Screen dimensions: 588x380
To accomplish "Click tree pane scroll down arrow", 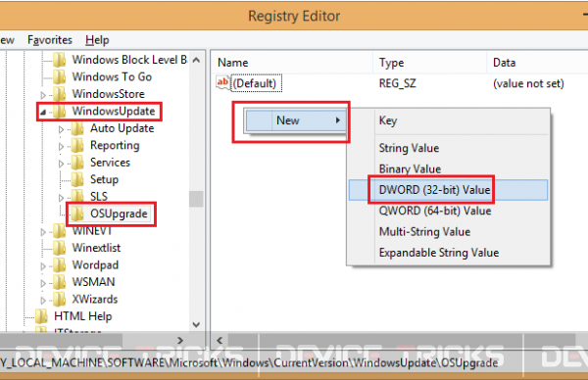I will click(x=196, y=324).
